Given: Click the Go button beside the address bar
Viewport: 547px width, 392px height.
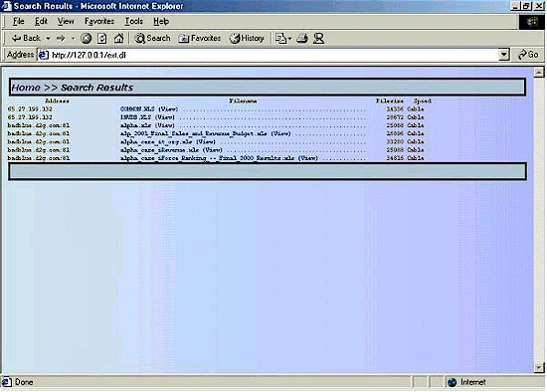Looking at the screenshot, I should coord(528,55).
